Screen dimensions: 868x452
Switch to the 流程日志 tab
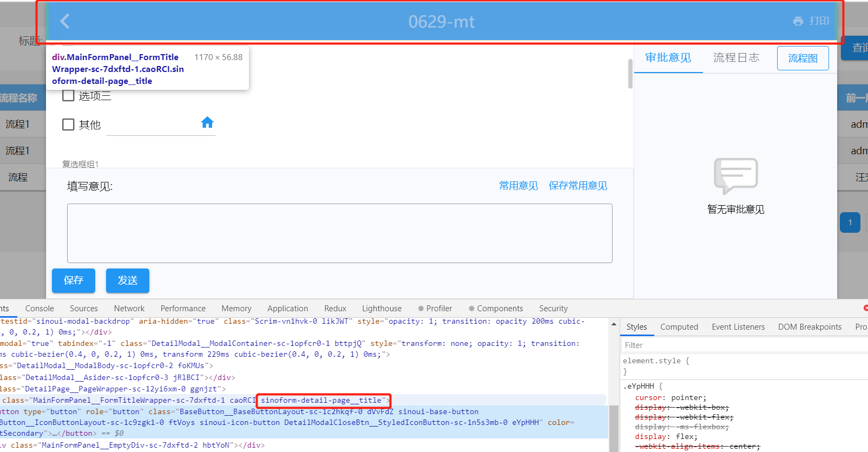[736, 58]
